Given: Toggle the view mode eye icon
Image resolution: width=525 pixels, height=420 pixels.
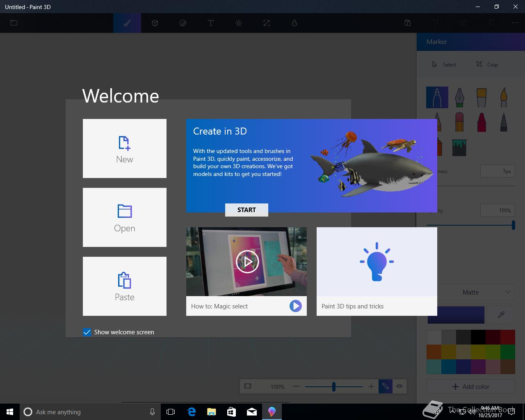Looking at the screenshot, I should coord(399,386).
